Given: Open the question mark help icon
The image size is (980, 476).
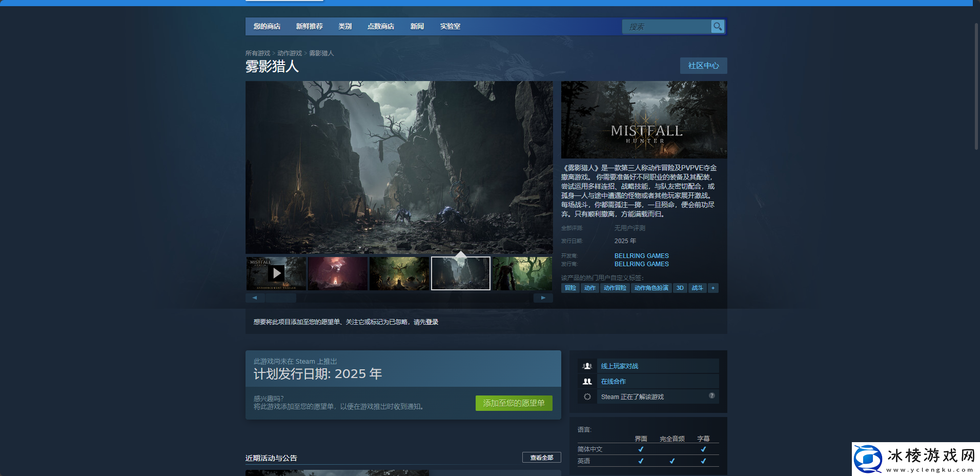Looking at the screenshot, I should point(711,395).
